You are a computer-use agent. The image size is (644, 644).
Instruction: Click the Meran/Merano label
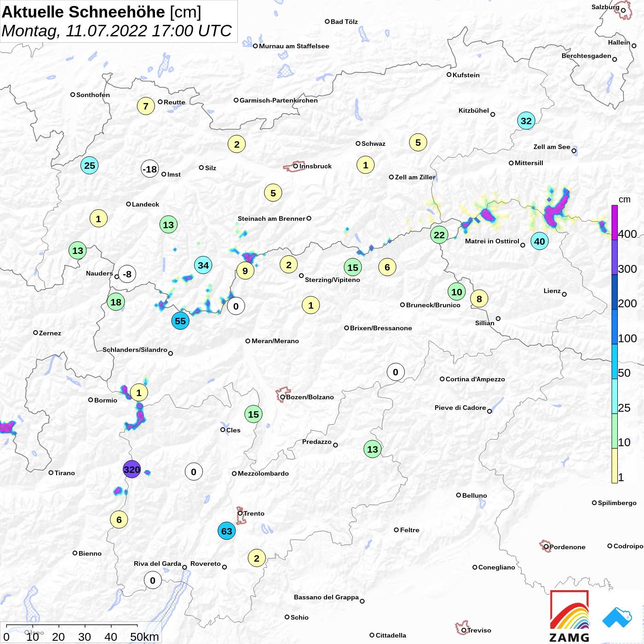point(275,341)
